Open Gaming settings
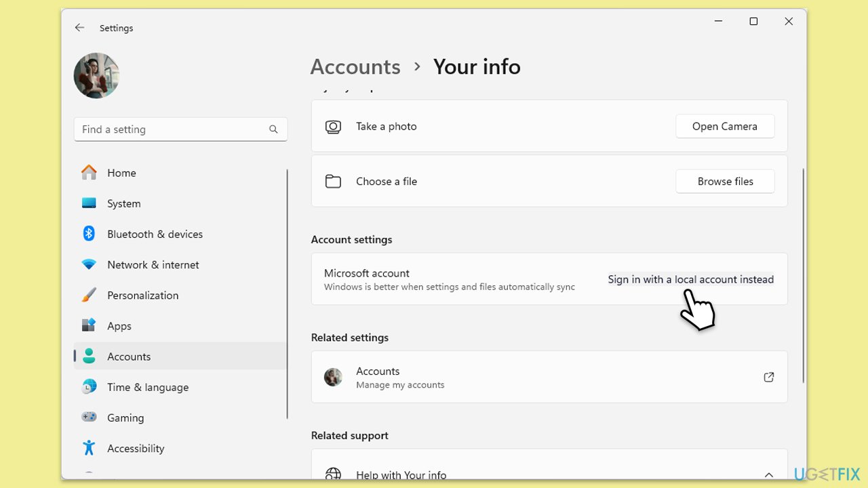The image size is (868, 488). pyautogui.click(x=180, y=418)
